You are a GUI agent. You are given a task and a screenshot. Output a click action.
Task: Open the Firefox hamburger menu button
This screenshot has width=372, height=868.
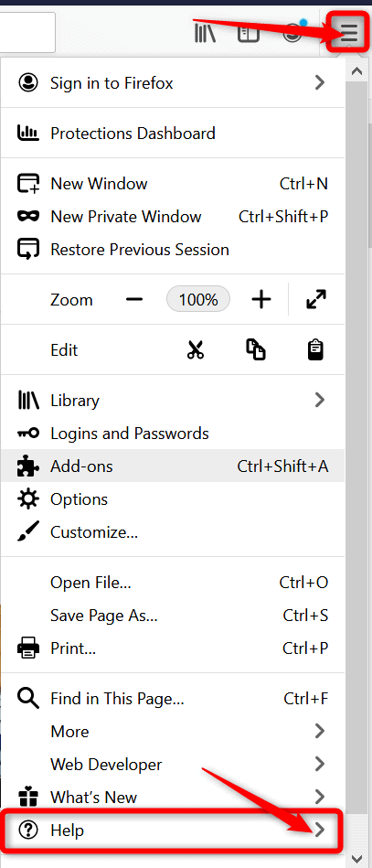pyautogui.click(x=349, y=33)
